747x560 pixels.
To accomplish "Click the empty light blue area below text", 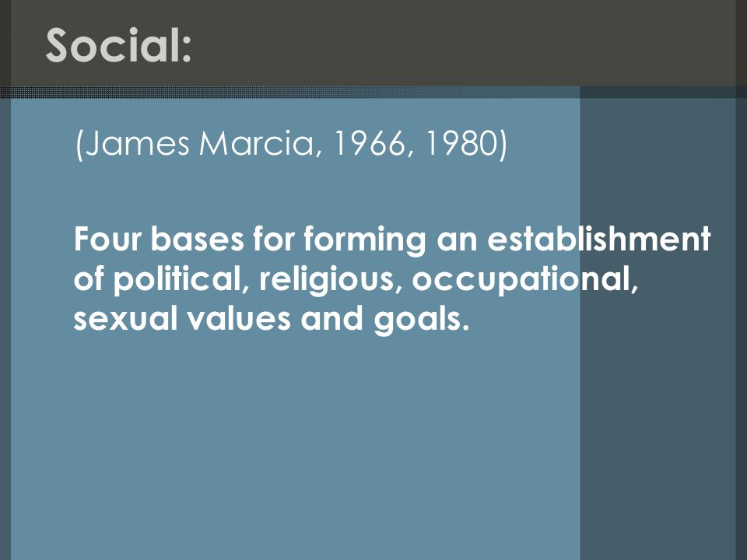I will (x=296, y=443).
